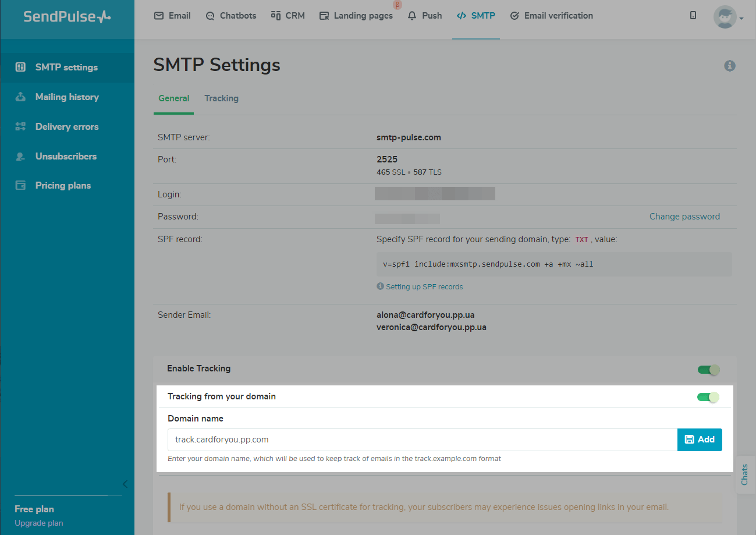
Task: Click the info icon beside SMTP Settings
Action: pos(730,66)
